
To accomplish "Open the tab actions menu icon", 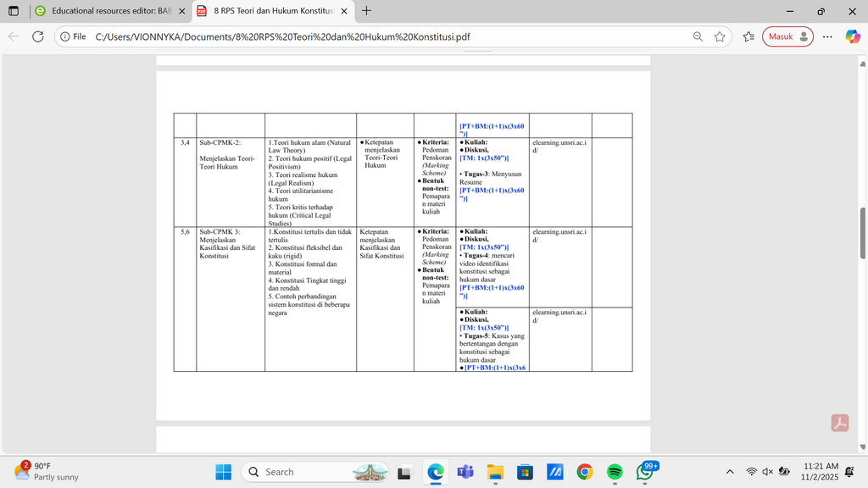I will tap(14, 11).
